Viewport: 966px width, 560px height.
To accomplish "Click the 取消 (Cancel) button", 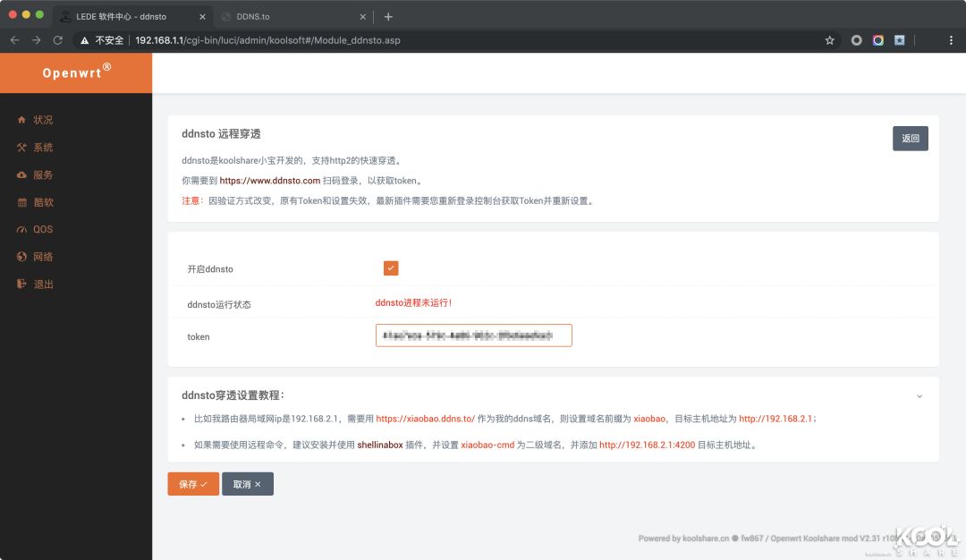I will click(x=248, y=483).
